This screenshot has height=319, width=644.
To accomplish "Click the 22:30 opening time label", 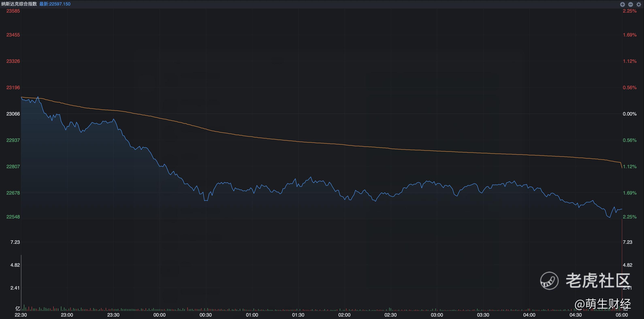I will click(21, 315).
